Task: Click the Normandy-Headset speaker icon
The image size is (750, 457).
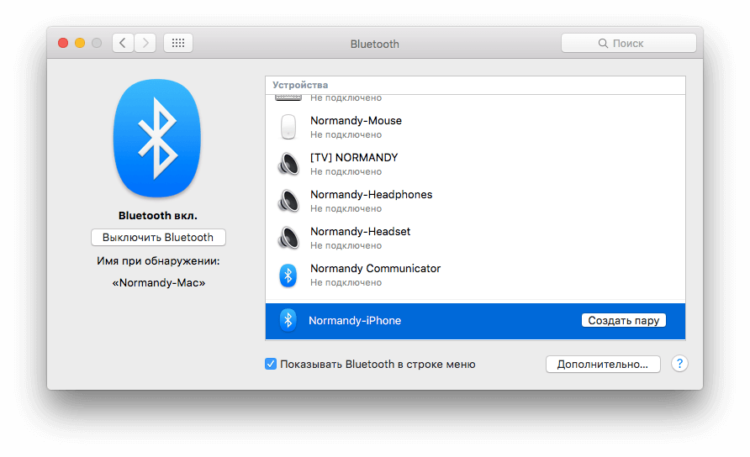Action: point(288,238)
